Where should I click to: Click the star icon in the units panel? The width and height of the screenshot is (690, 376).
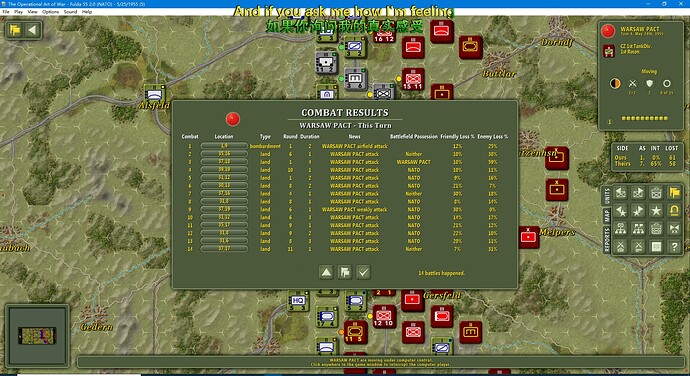(x=656, y=211)
